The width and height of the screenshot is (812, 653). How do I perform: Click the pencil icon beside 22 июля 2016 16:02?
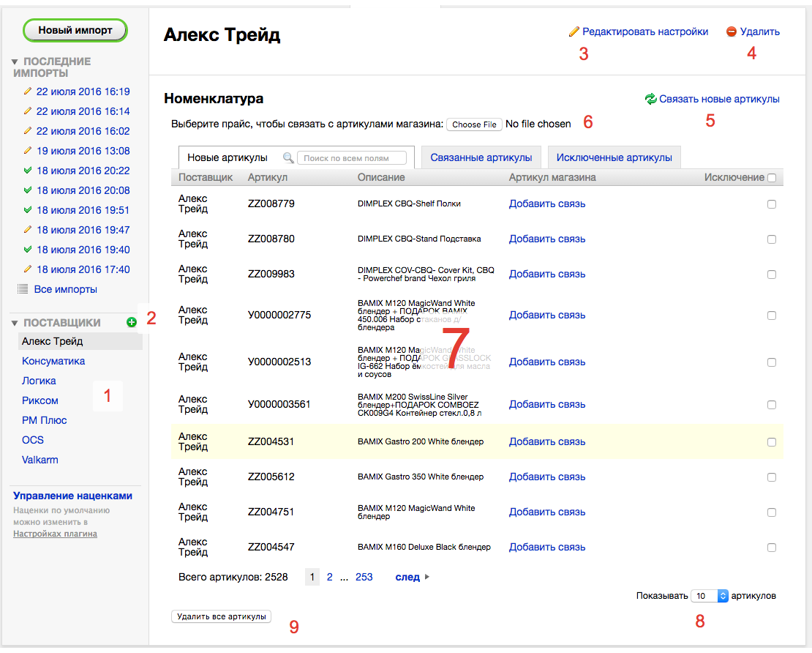pyautogui.click(x=28, y=131)
